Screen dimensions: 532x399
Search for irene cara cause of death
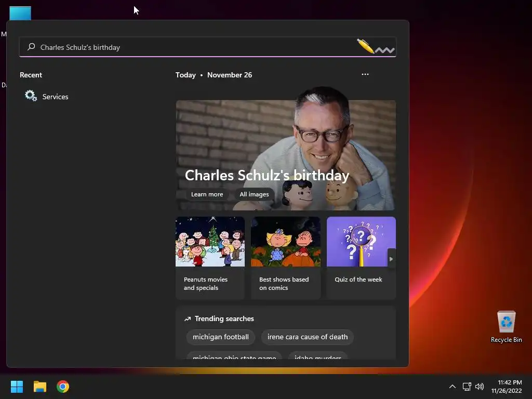(x=308, y=337)
